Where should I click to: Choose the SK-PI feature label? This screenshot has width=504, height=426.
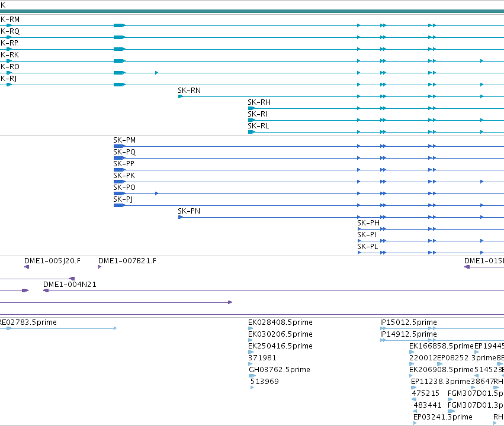click(367, 235)
